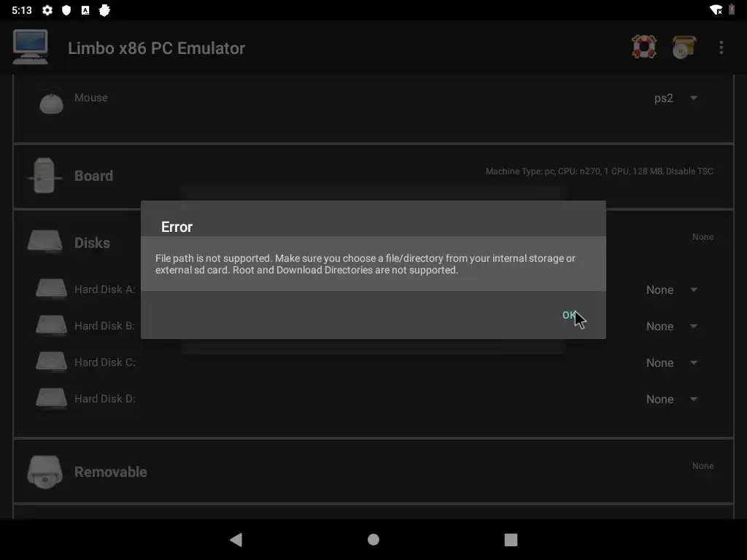The height and width of the screenshot is (560, 747).
Task: Open Hard Disk D None dropdown
Action: point(672,399)
